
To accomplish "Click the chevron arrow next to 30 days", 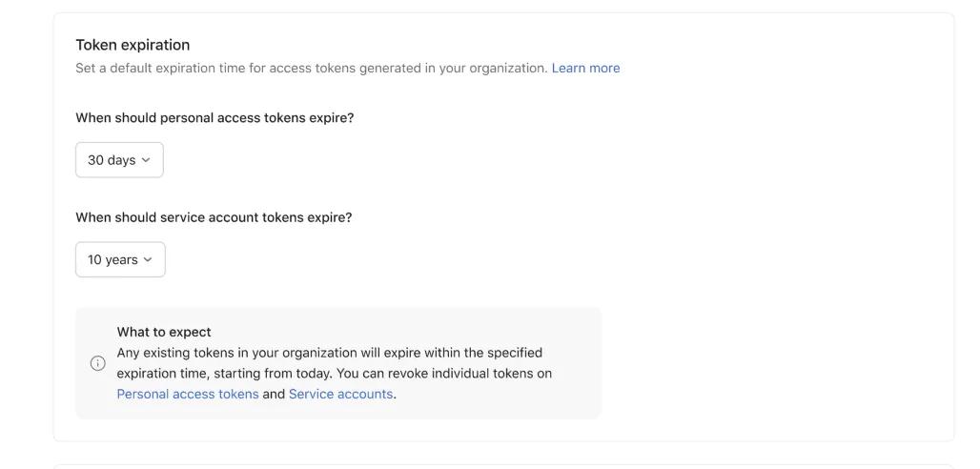I will point(146,160).
